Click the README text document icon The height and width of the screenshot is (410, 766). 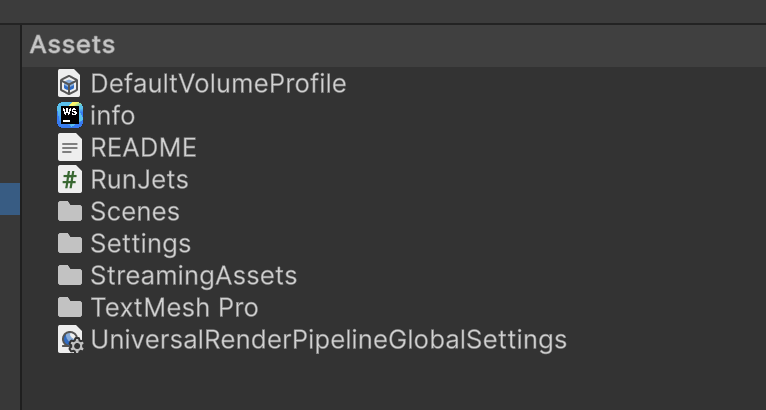click(69, 148)
